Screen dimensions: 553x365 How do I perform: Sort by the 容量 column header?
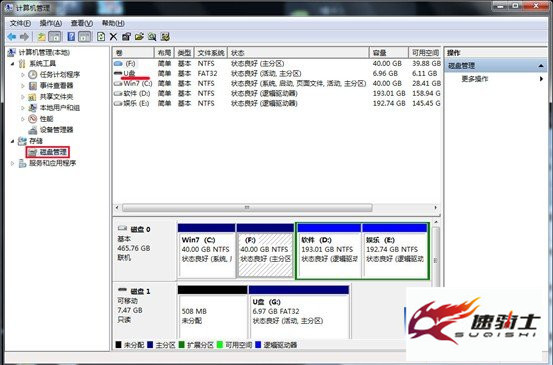pyautogui.click(x=389, y=53)
